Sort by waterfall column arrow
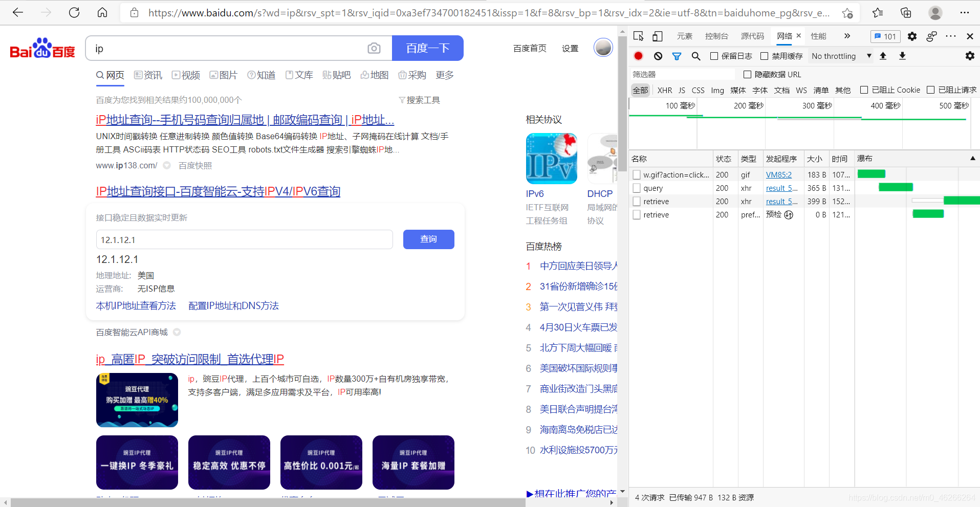Screen dimensions: 980x507 click(973, 159)
